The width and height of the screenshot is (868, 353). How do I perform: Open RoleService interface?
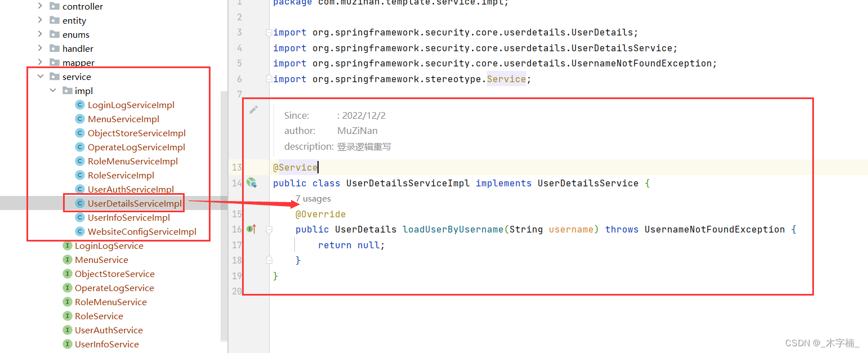click(99, 316)
